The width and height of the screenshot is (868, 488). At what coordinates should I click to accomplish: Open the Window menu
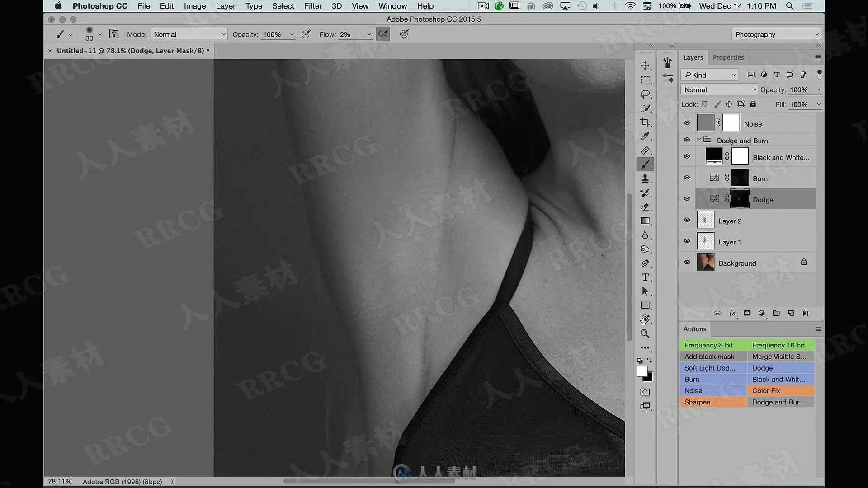(x=392, y=6)
